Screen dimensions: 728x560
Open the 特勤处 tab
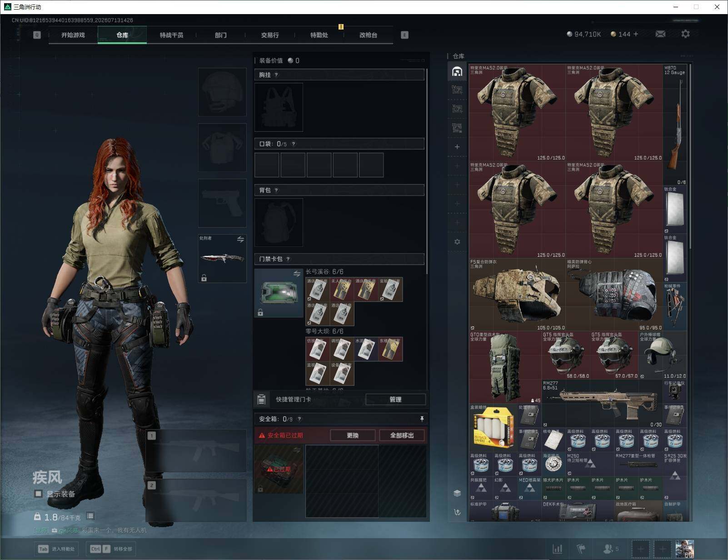319,35
